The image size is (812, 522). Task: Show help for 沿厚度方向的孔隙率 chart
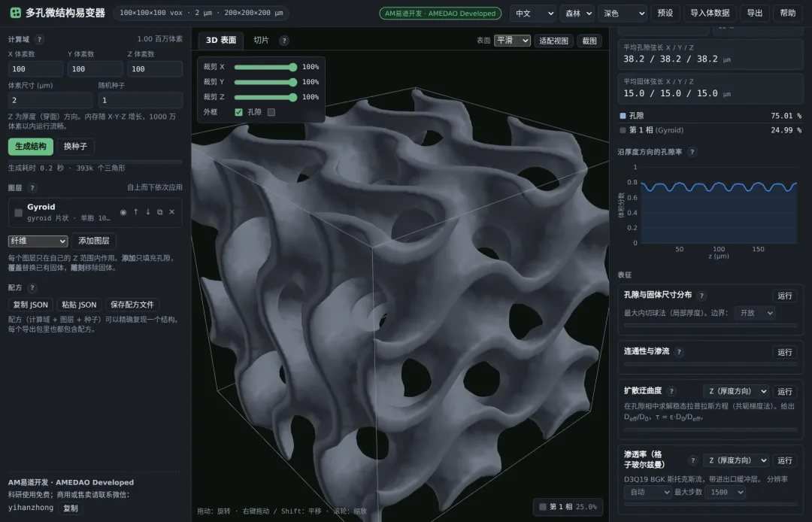[x=692, y=152]
